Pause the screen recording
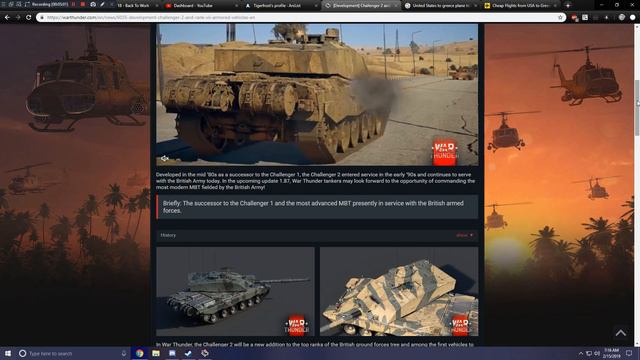Screen dimensions: 640x360 (x=74, y=4)
